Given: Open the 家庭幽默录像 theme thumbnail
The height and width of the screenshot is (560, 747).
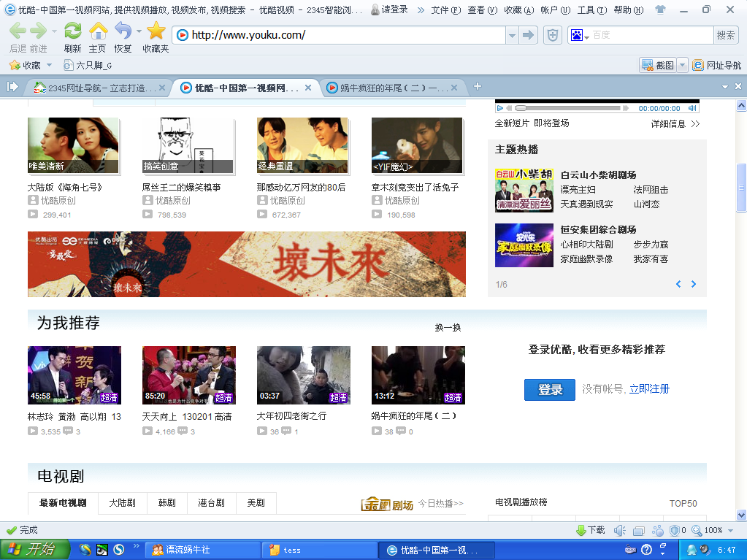Looking at the screenshot, I should 524,245.
